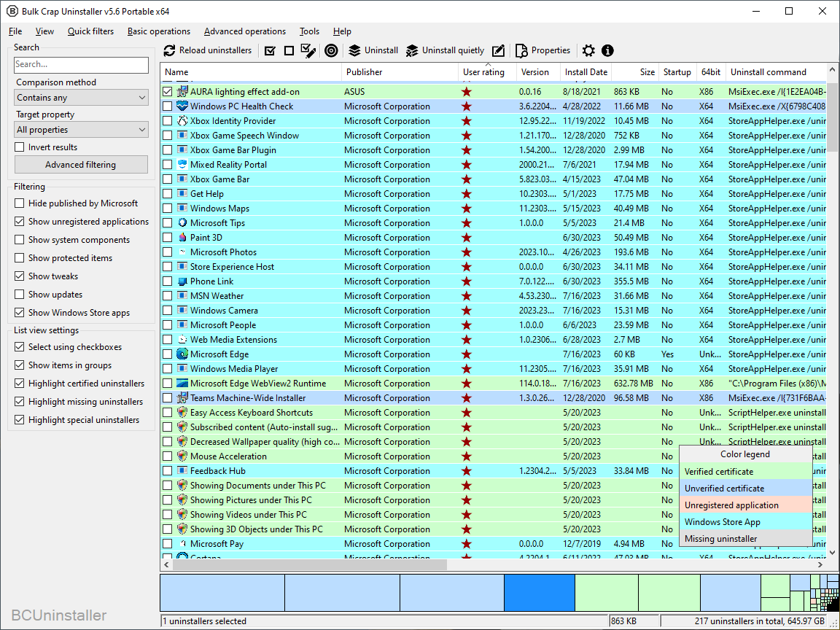Viewport: 840px width, 630px height.
Task: Enable Hide published by Microsoft
Action: (20, 203)
